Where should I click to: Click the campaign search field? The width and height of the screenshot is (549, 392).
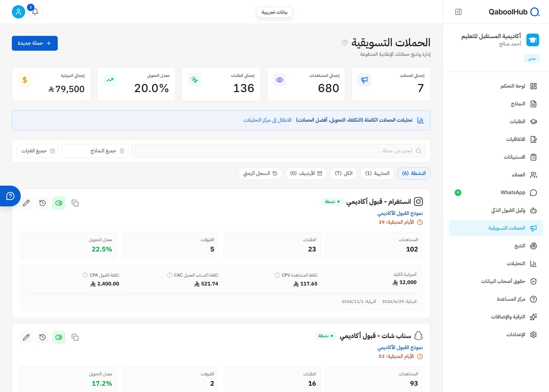coord(279,151)
